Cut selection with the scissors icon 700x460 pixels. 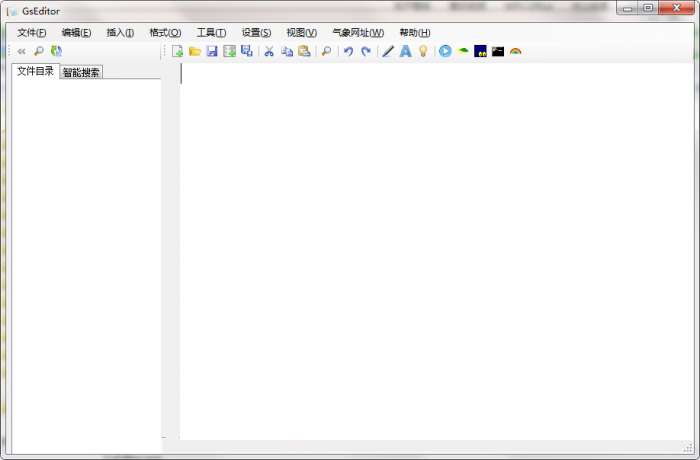(x=269, y=51)
